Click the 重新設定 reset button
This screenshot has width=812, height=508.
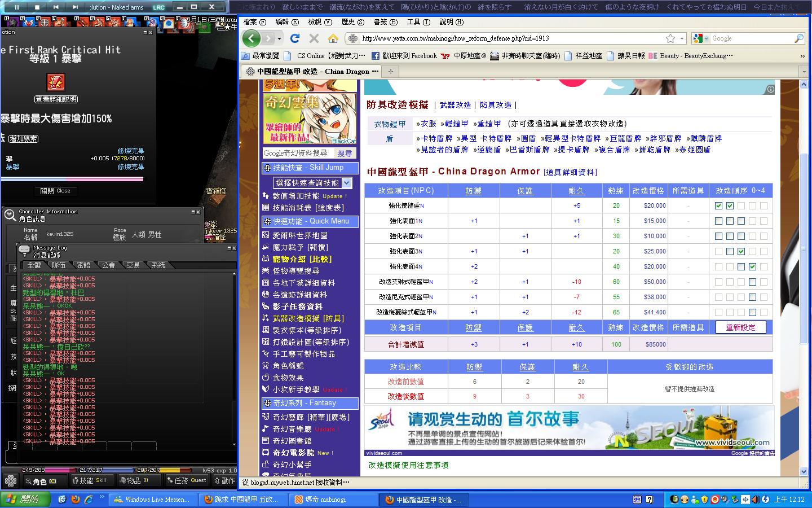pyautogui.click(x=740, y=327)
